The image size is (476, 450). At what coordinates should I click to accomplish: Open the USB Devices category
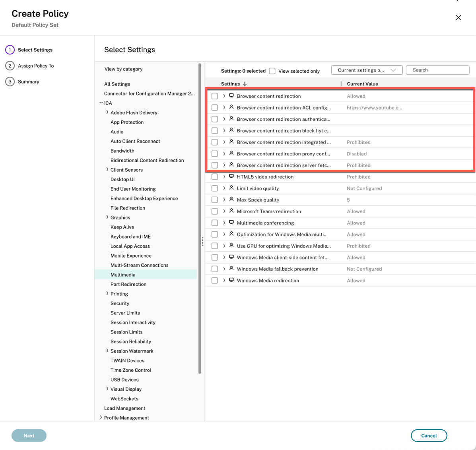[124, 380]
